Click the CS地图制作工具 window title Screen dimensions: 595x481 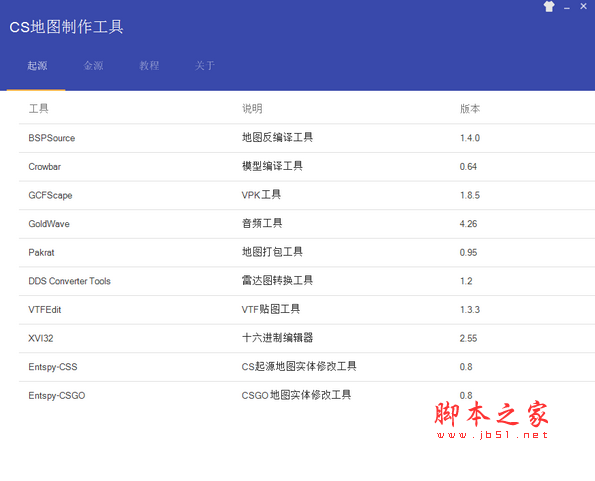(x=66, y=27)
